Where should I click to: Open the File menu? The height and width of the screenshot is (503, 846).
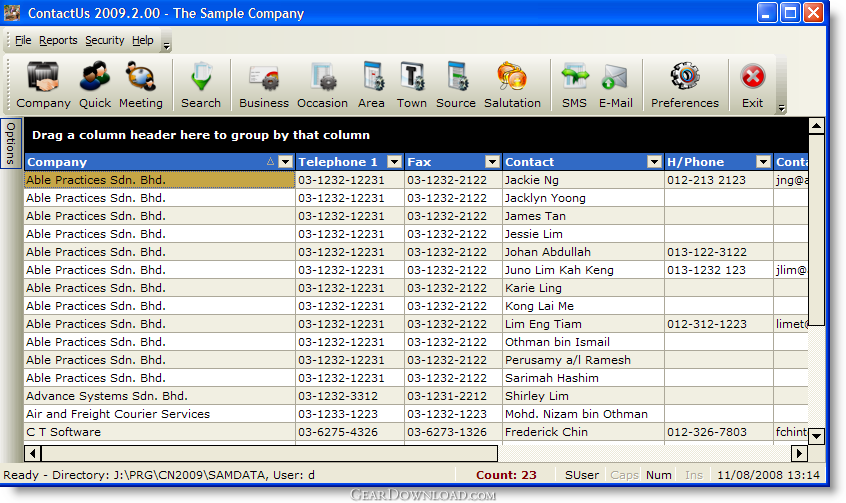pyautogui.click(x=23, y=40)
